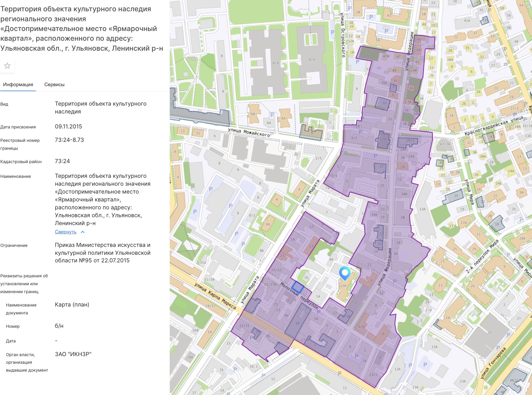Screen dimensions: 532x395
Task: Click parking icon on Молочный переулок
Action: click(319, 312)
